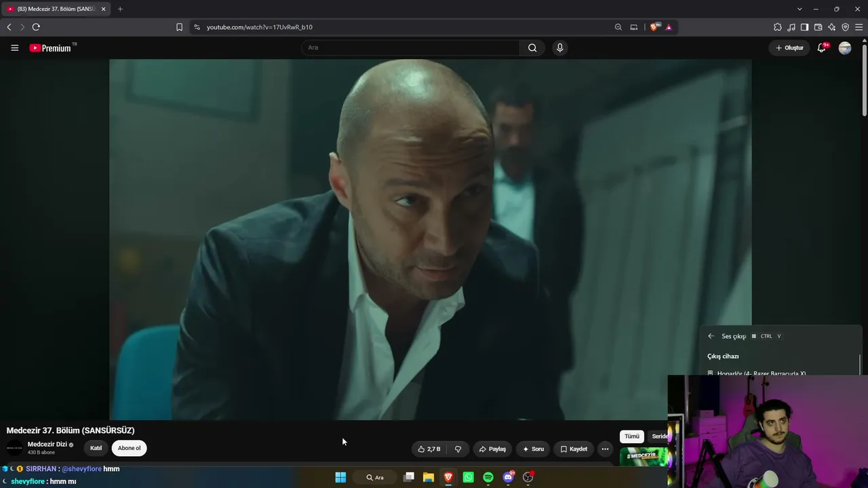
Task: Open Brave Rewards triangle icon
Action: click(x=669, y=27)
